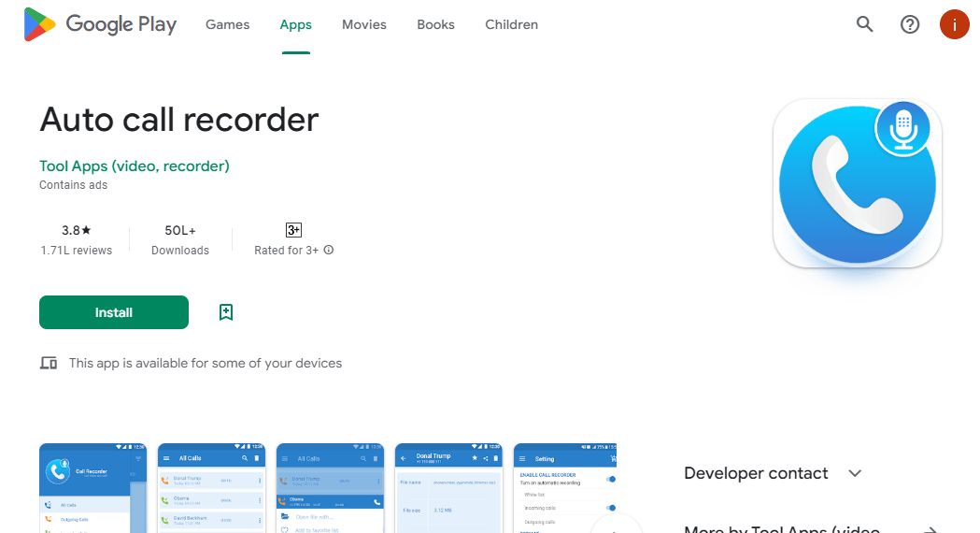The height and width of the screenshot is (533, 980).
Task: Click the 50L+ downloads count
Action: [180, 230]
